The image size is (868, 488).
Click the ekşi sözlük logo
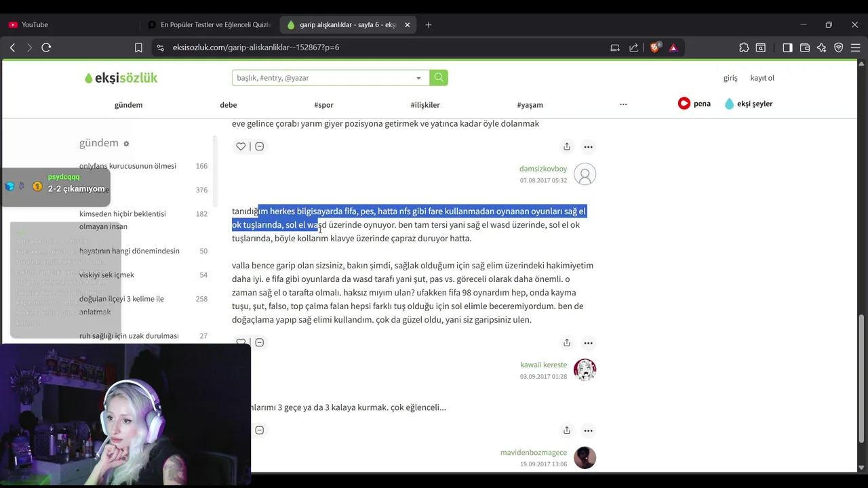tap(121, 78)
